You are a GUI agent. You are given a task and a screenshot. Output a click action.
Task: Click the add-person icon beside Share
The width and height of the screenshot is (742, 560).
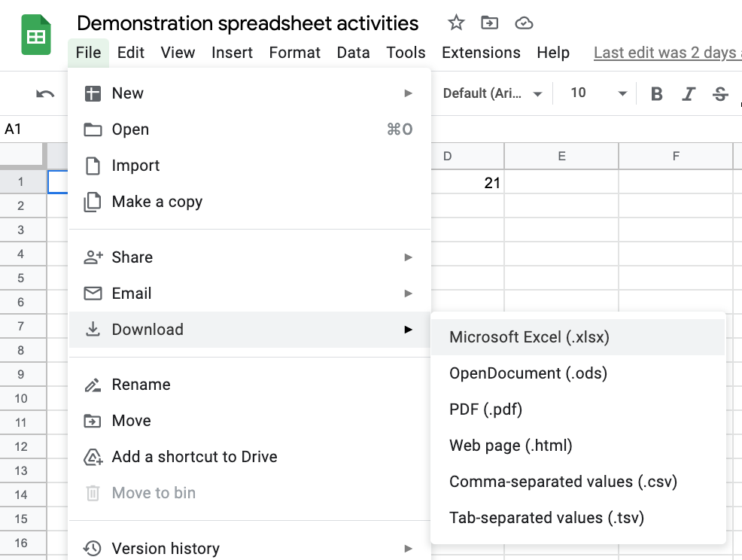(93, 257)
